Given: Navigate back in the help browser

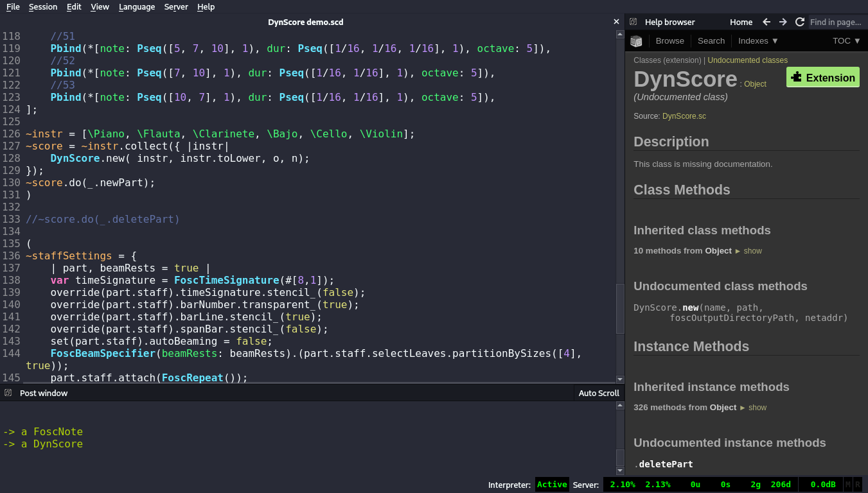Looking at the screenshot, I should 766,21.
